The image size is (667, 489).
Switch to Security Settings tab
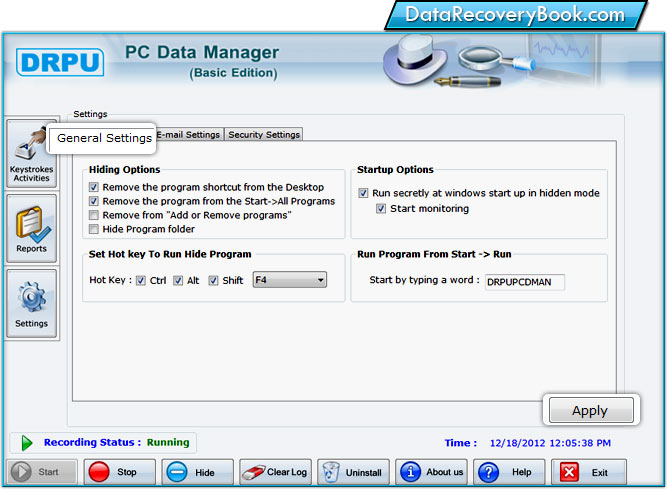coord(264,135)
